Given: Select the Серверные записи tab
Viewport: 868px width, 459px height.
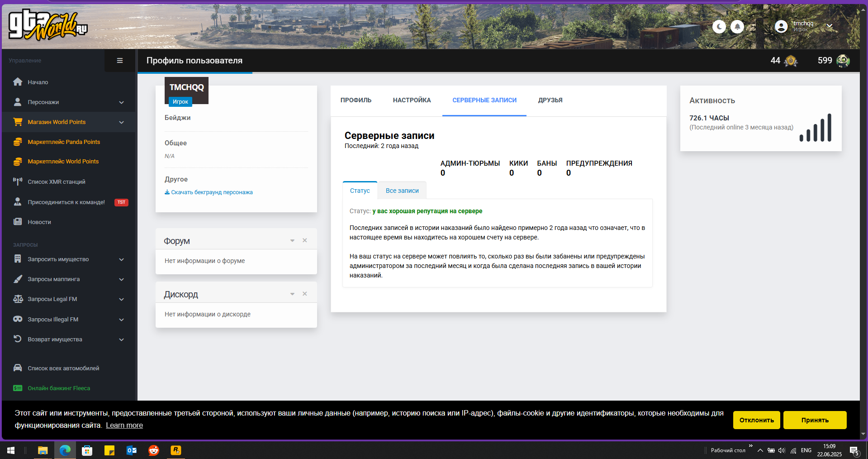Looking at the screenshot, I should (484, 100).
